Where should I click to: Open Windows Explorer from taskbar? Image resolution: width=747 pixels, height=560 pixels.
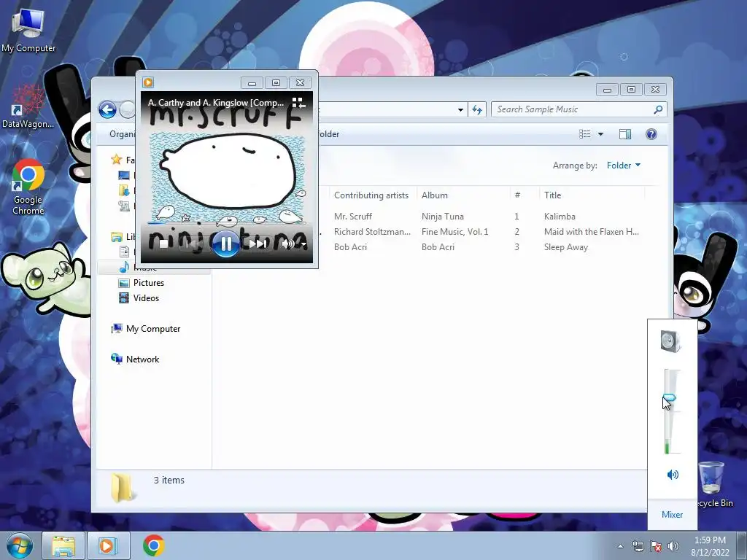pos(63,545)
